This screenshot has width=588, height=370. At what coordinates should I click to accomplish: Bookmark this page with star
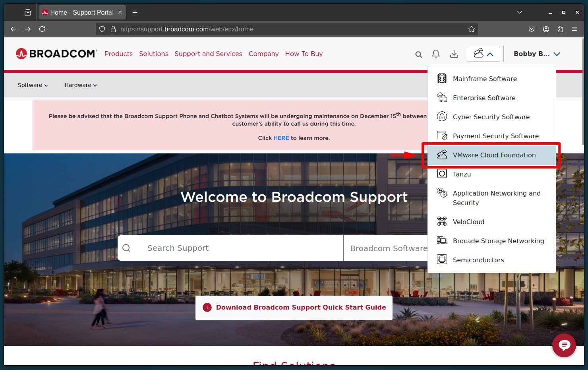click(472, 29)
